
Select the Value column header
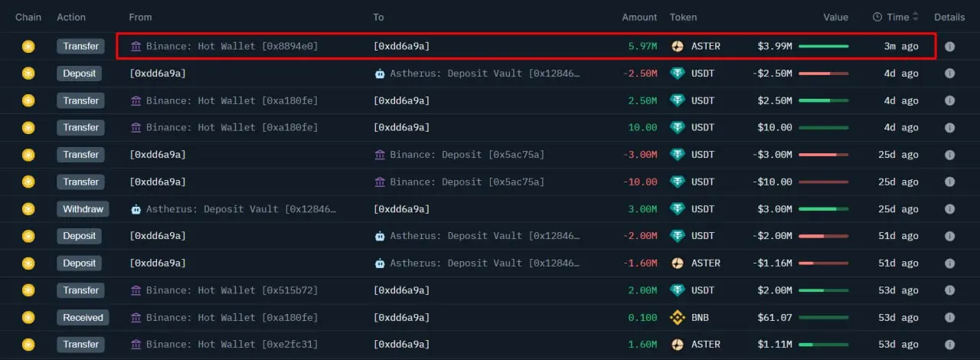click(x=835, y=17)
